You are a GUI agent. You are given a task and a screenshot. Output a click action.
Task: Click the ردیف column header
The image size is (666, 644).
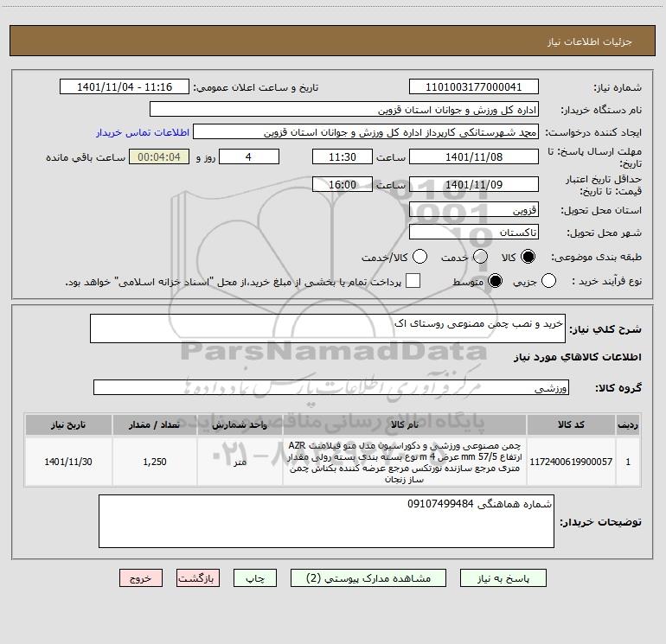point(628,424)
